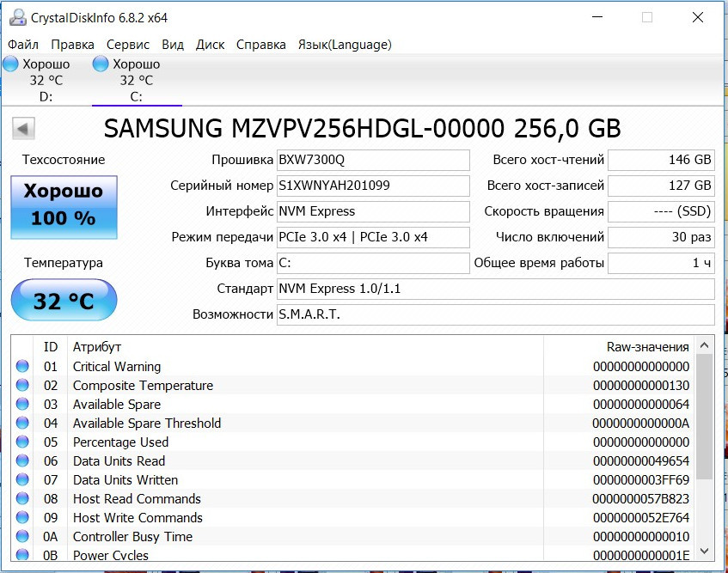Image resolution: width=728 pixels, height=573 pixels.
Task: Select the Data Units Written attribute text
Action: click(x=125, y=479)
